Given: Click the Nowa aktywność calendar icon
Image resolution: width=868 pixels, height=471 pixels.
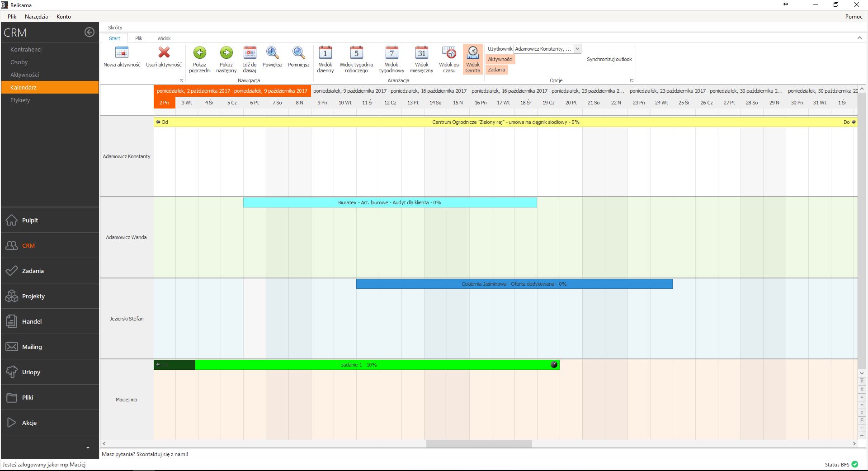Looking at the screenshot, I should click(x=122, y=53).
